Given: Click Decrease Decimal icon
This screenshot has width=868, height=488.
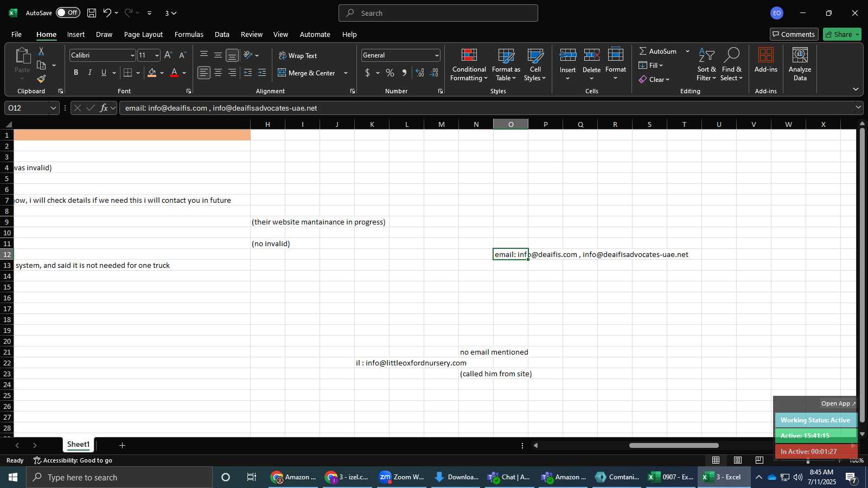Looking at the screenshot, I should pyautogui.click(x=434, y=73).
